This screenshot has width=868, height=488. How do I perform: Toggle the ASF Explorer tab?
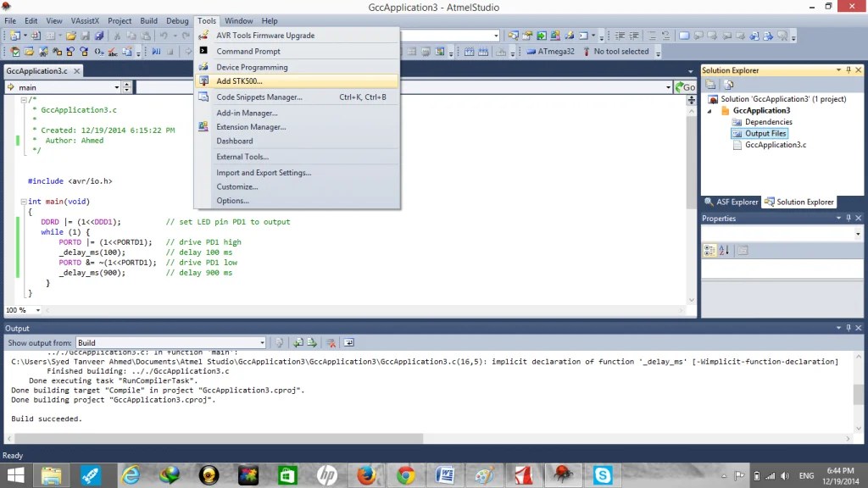pyautogui.click(x=731, y=202)
